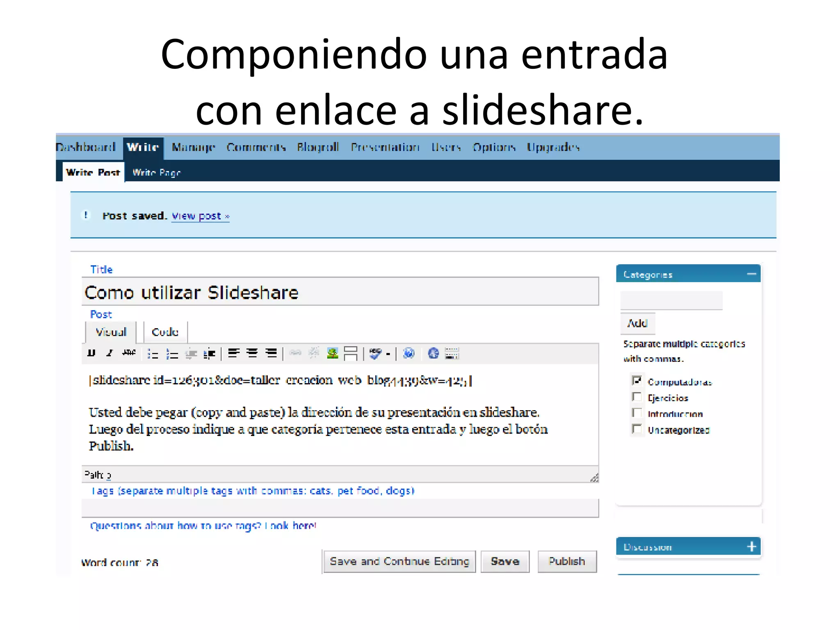Insert an unordered bullet list
Viewport: 840px width, 630px height.
[153, 354]
